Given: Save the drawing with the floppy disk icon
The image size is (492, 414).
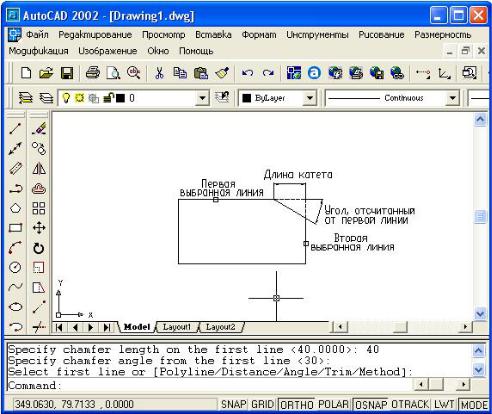Looking at the screenshot, I should pos(67,73).
